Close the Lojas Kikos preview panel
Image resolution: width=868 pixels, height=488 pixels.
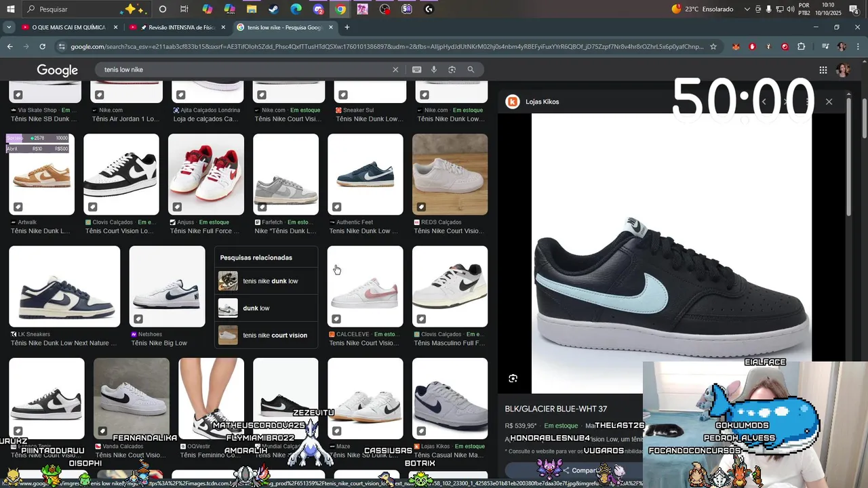[829, 102]
